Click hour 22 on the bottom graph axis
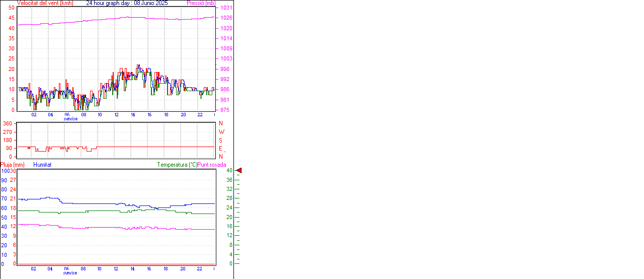This screenshot has width=644, height=279. (x=200, y=269)
